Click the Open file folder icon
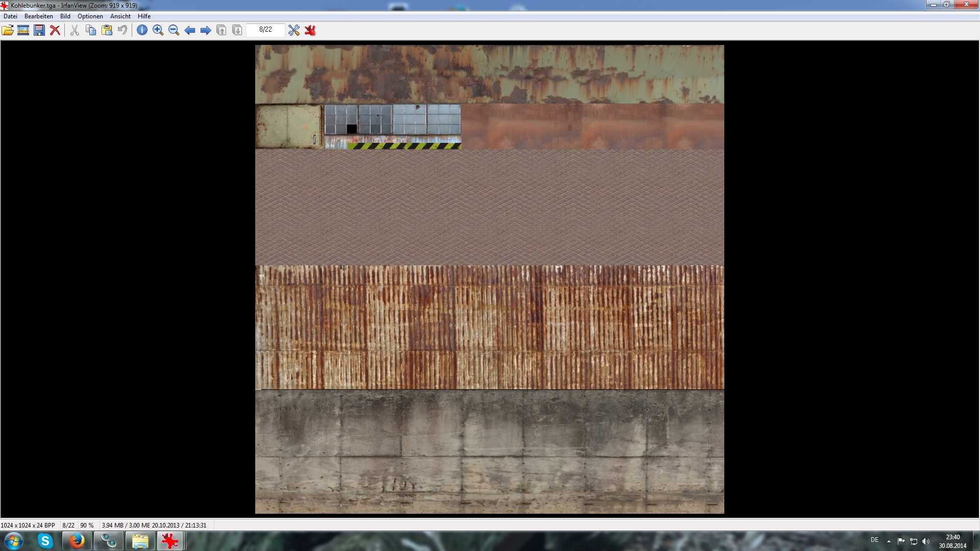This screenshot has height=551, width=980. [8, 30]
